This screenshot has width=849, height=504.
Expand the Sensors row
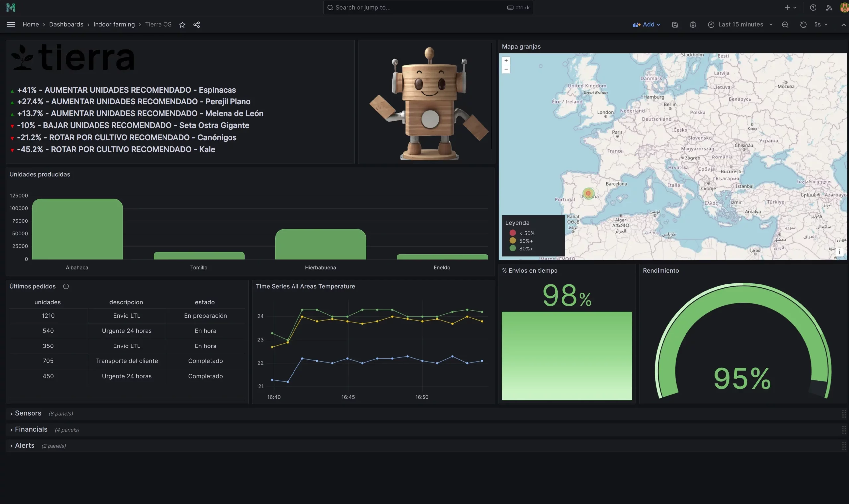pos(28,413)
